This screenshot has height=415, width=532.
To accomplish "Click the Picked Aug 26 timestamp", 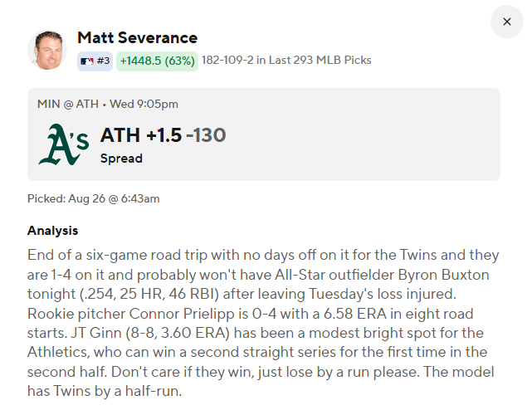I will (x=93, y=198).
